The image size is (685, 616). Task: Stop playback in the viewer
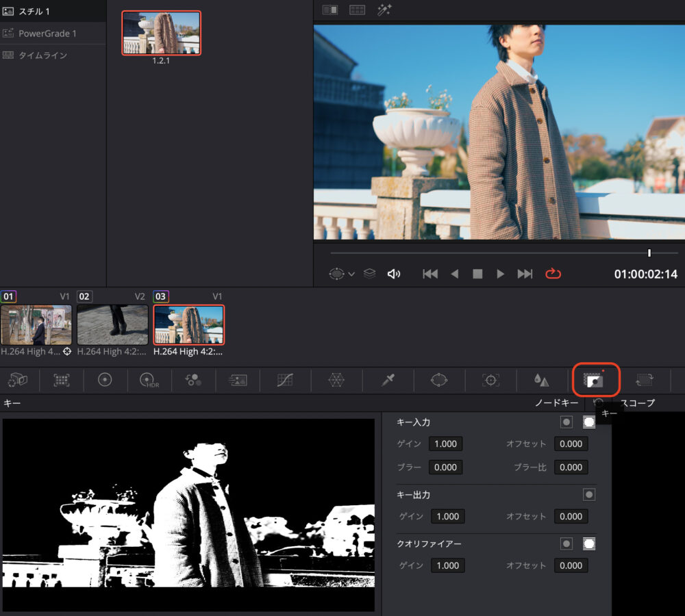pyautogui.click(x=477, y=274)
